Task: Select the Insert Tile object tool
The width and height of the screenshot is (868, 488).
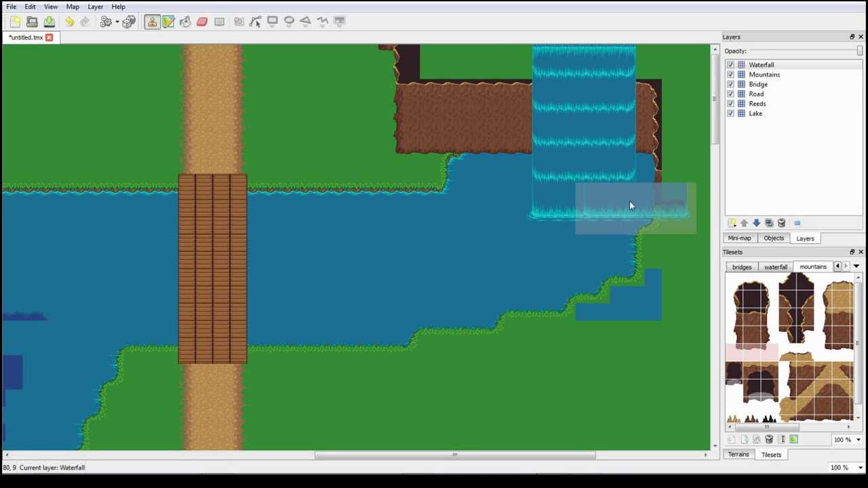Action: coord(339,22)
